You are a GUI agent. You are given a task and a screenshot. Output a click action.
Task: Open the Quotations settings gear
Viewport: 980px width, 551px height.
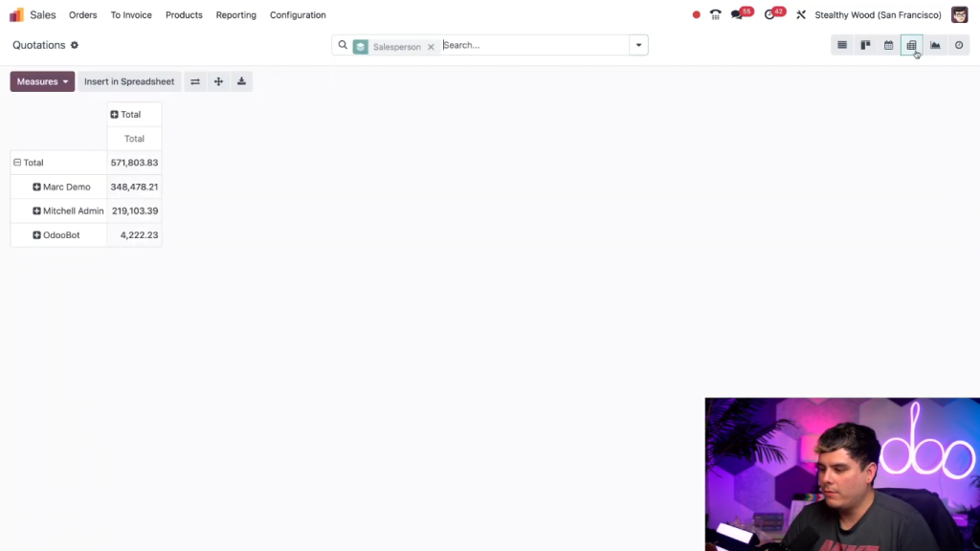coord(75,45)
